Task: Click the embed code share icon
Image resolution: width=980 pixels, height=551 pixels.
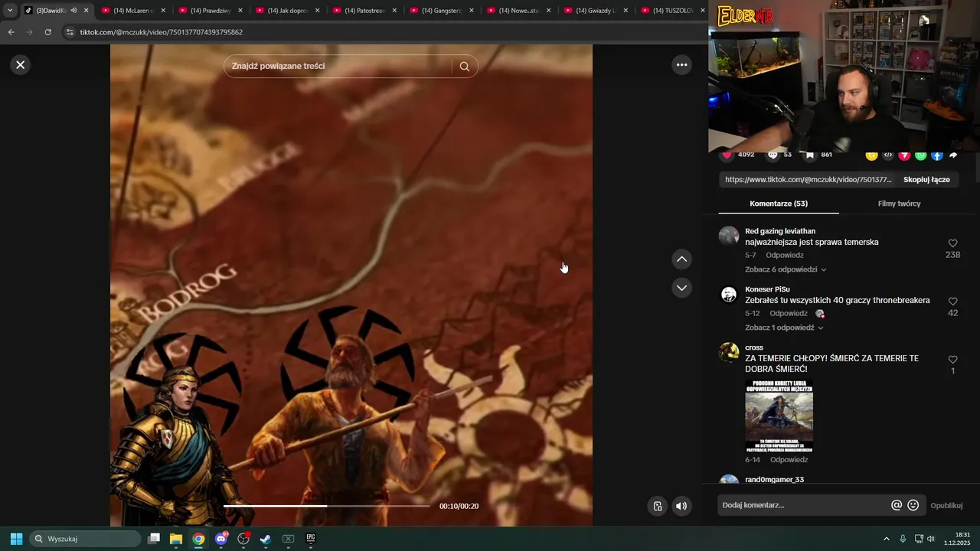Action: point(888,155)
